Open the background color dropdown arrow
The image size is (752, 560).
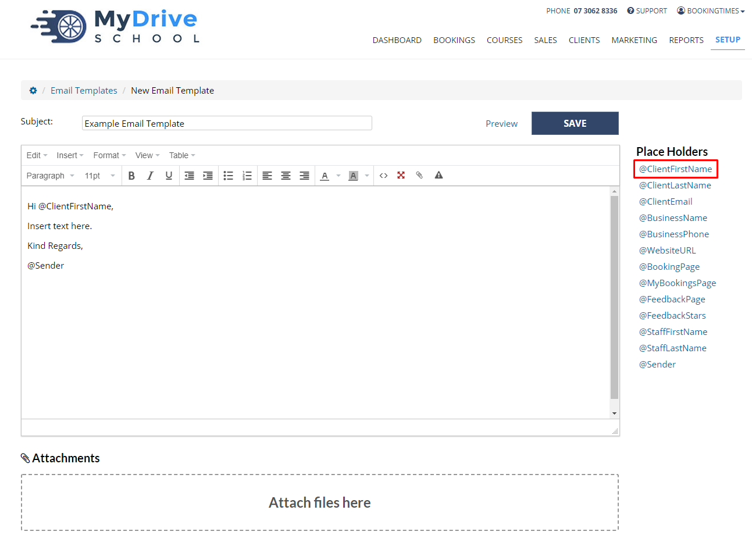367,176
